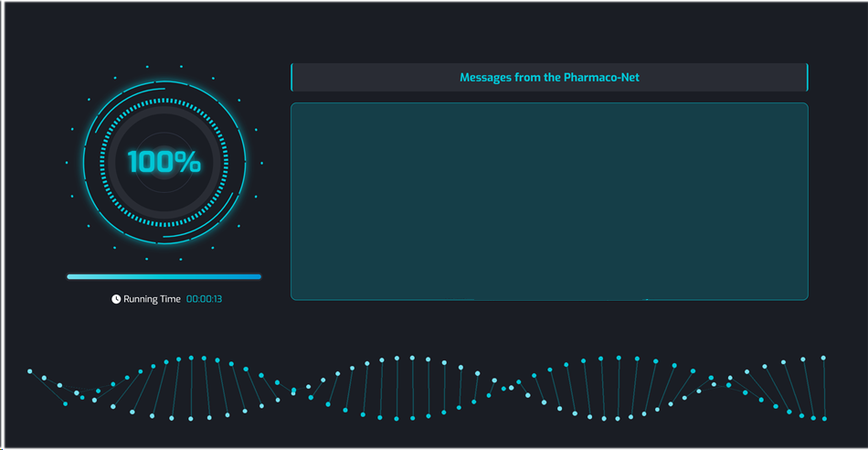Viewport: 868px width, 450px height.
Task: Click the bottom-right corner of the messages panel
Action: 806,297
